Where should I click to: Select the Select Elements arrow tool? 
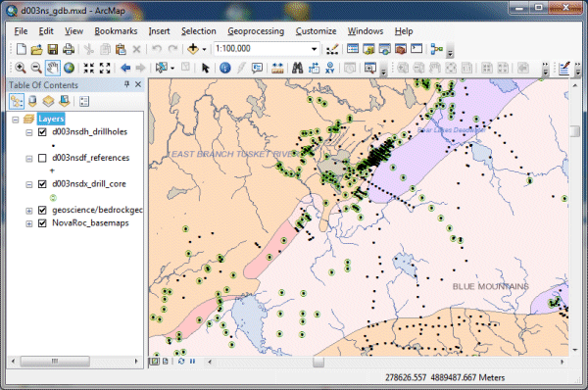(205, 68)
